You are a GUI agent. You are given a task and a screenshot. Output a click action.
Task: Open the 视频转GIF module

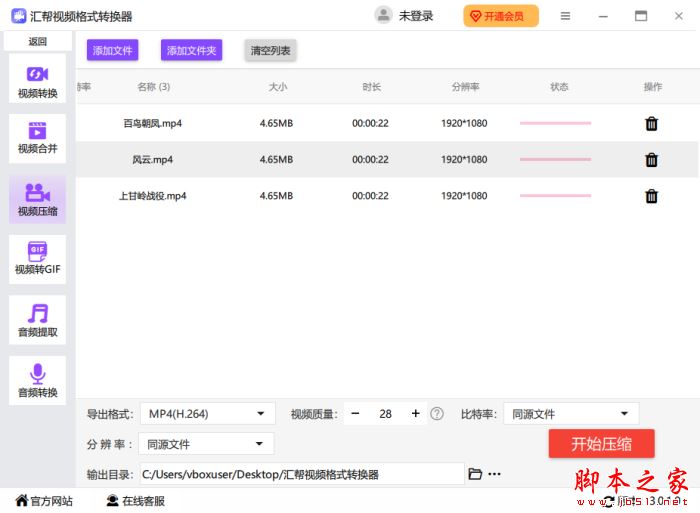click(38, 259)
